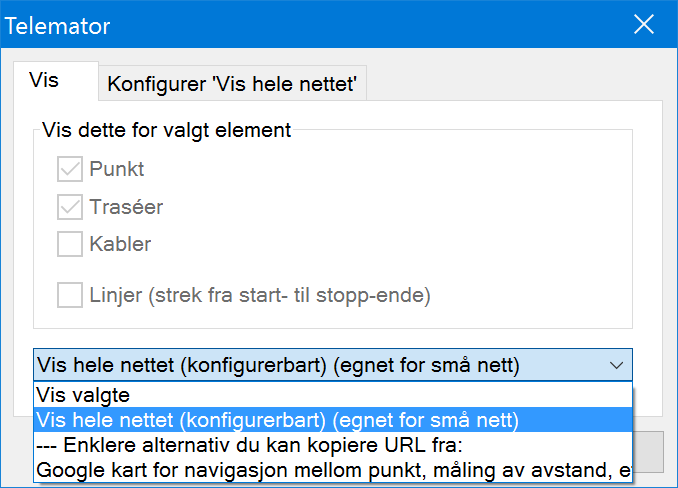Enable the Kabler checkbox box
The width and height of the screenshot is (678, 488).
(x=70, y=244)
